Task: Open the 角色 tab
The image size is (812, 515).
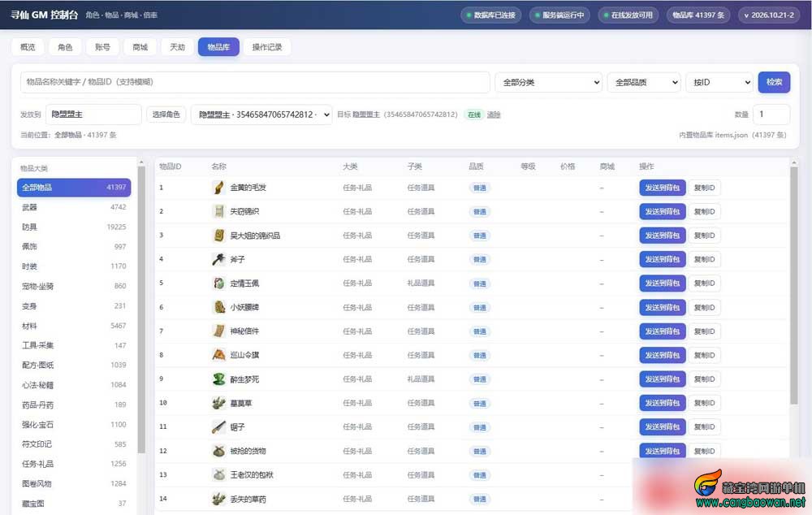Action: [x=65, y=47]
